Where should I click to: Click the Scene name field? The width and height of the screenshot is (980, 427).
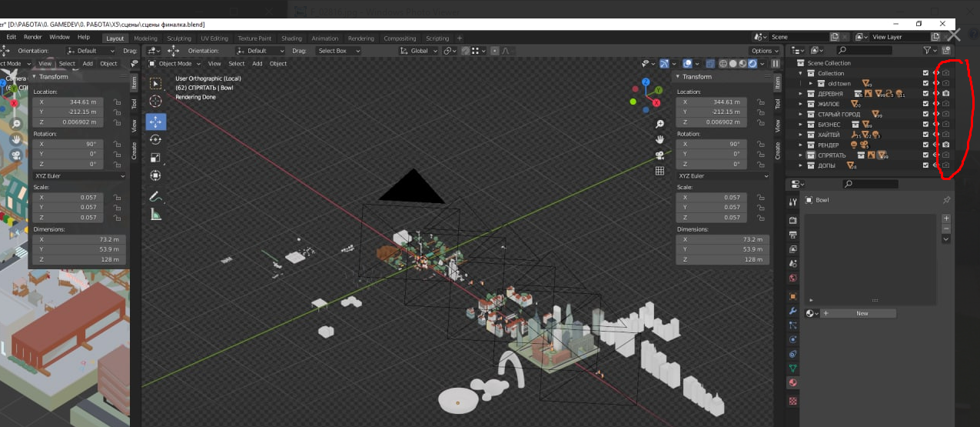click(800, 37)
